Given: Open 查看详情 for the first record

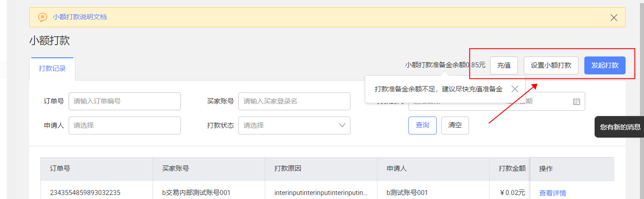Looking at the screenshot, I should coord(552,193).
